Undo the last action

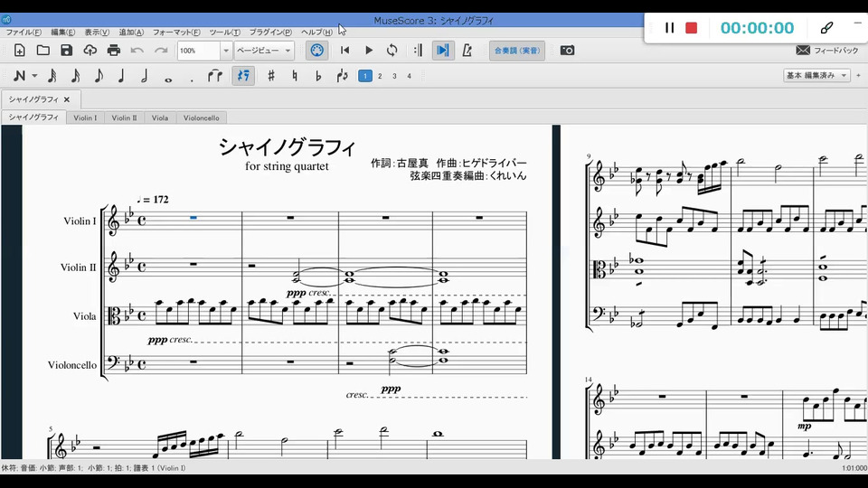137,51
